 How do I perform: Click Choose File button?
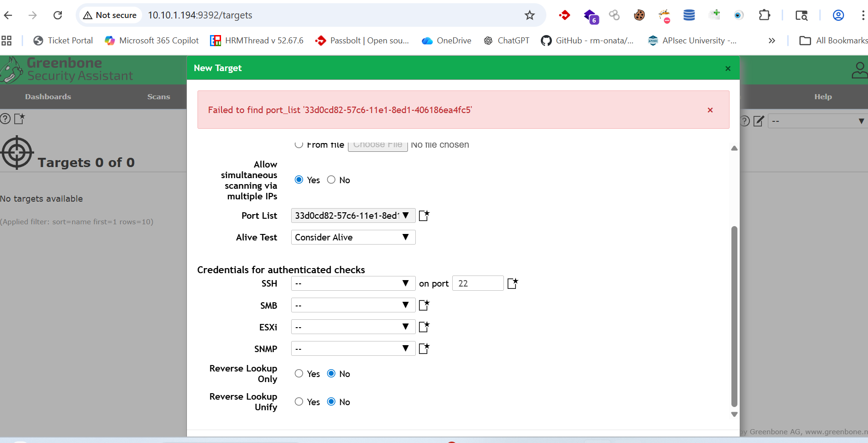[377, 145]
